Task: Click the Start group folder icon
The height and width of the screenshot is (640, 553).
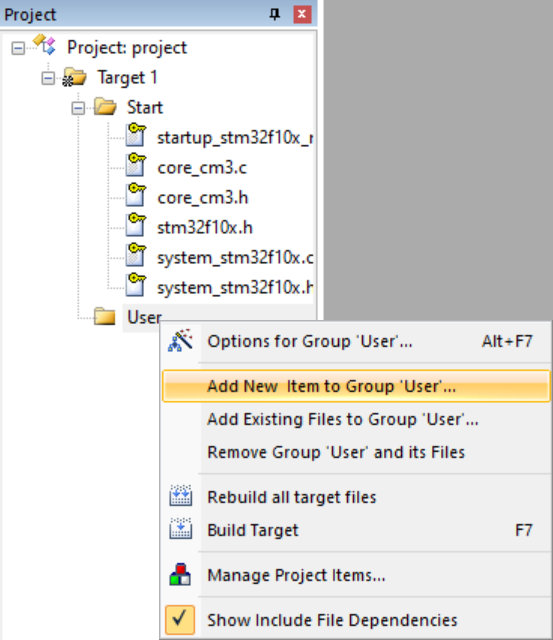Action: coord(105,107)
